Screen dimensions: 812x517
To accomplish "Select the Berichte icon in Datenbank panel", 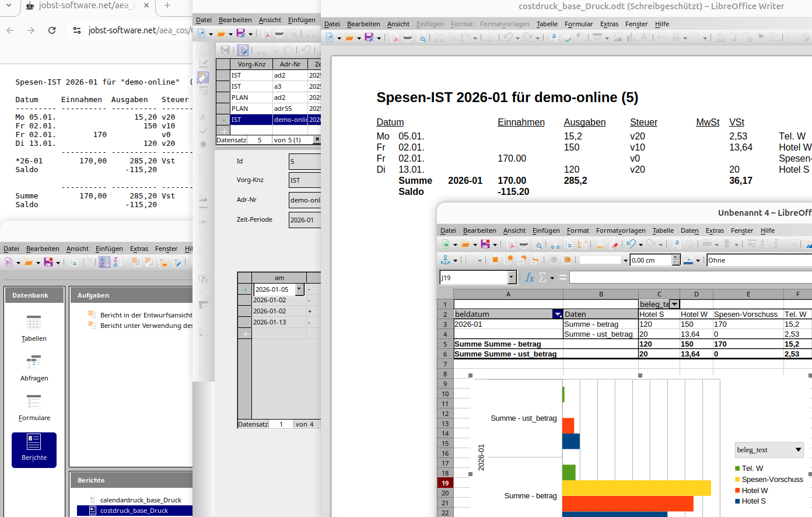I will tap(34, 449).
